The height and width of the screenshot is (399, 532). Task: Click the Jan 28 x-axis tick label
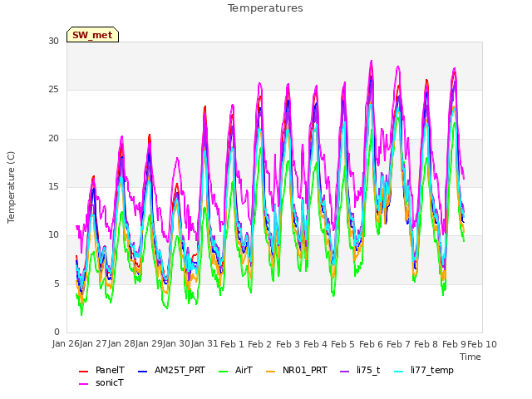click(121, 343)
